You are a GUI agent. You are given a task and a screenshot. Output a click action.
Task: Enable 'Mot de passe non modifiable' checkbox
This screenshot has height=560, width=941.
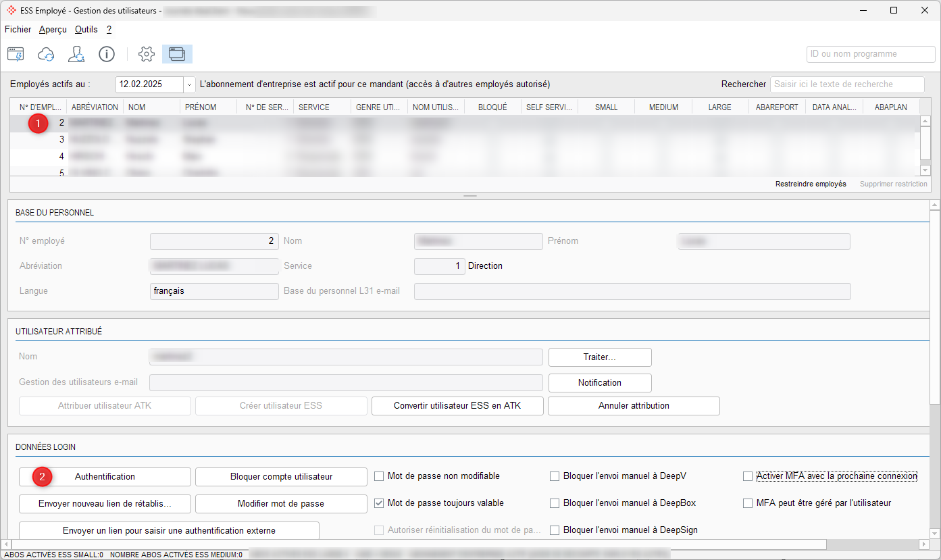click(x=379, y=476)
